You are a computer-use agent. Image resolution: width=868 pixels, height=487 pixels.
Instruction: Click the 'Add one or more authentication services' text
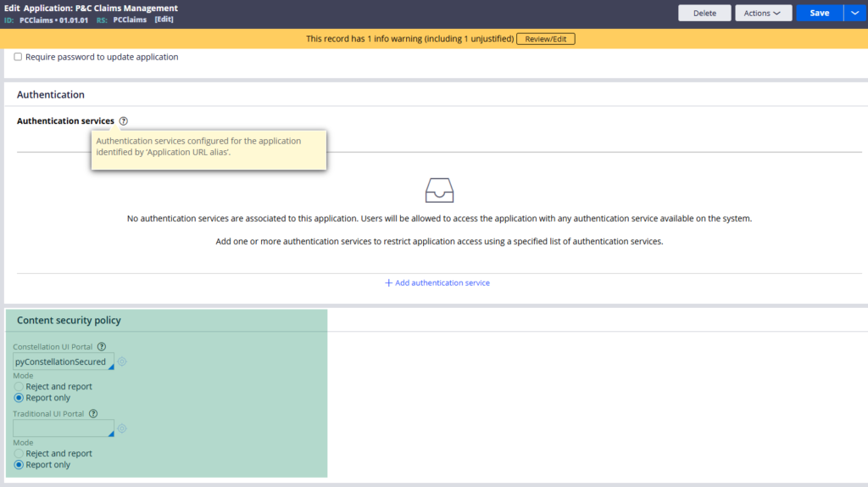[440, 242]
